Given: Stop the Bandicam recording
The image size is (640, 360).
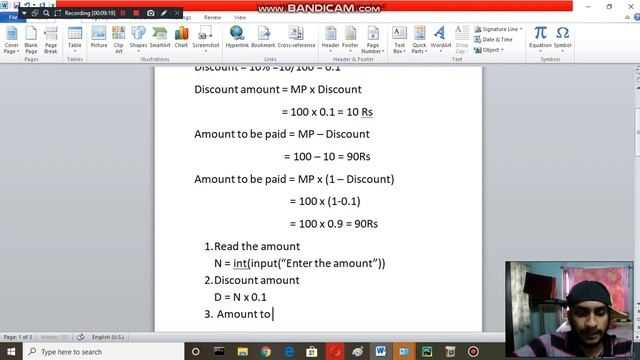Looking at the screenshot, I should click(x=136, y=13).
